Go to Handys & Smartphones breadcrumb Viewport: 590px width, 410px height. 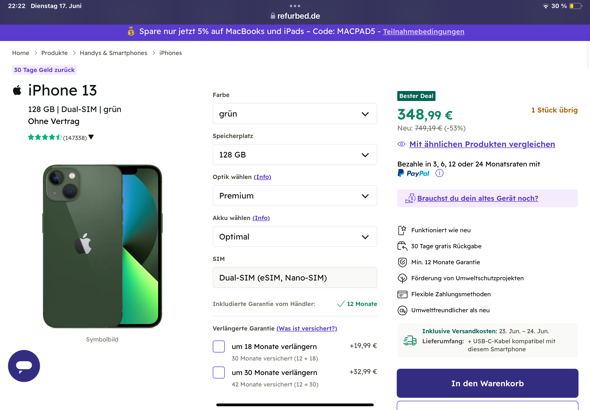113,53
